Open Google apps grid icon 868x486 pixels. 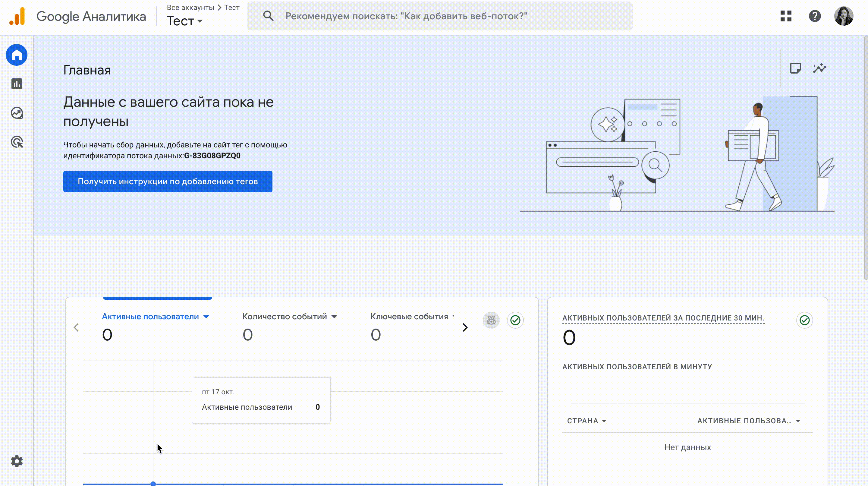(786, 16)
